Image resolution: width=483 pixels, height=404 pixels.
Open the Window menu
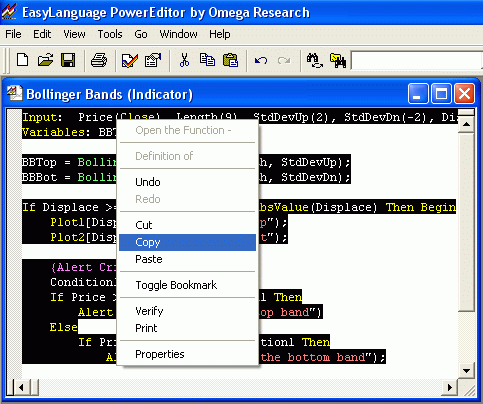pos(178,34)
